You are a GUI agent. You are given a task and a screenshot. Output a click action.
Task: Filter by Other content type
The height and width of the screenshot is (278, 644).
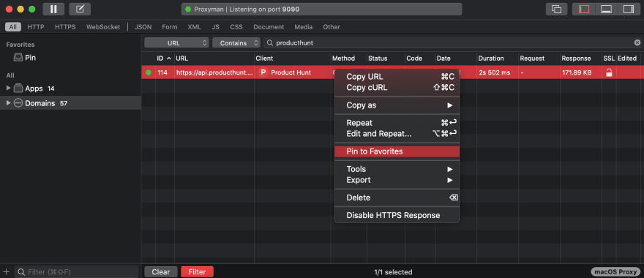coord(332,26)
